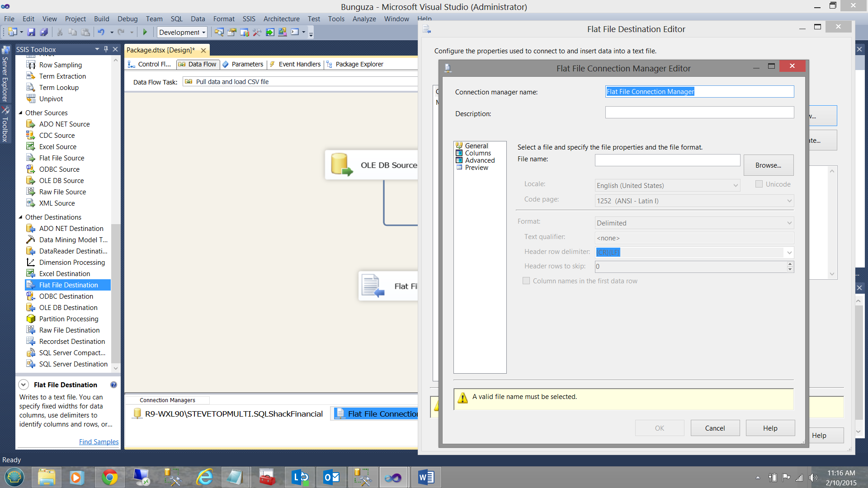Click the Find Samples link
The image size is (868, 488).
(99, 442)
